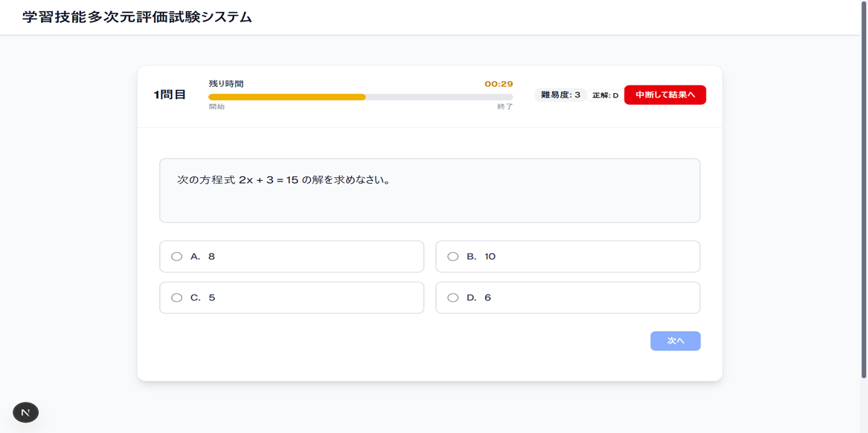Click the 終了 label under the time bar
The image size is (868, 433).
pyautogui.click(x=505, y=107)
